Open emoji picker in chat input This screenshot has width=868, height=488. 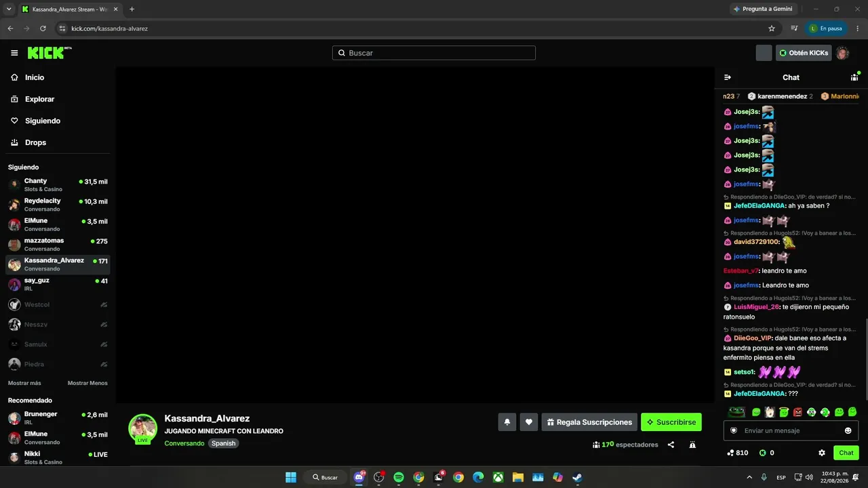coord(848,430)
